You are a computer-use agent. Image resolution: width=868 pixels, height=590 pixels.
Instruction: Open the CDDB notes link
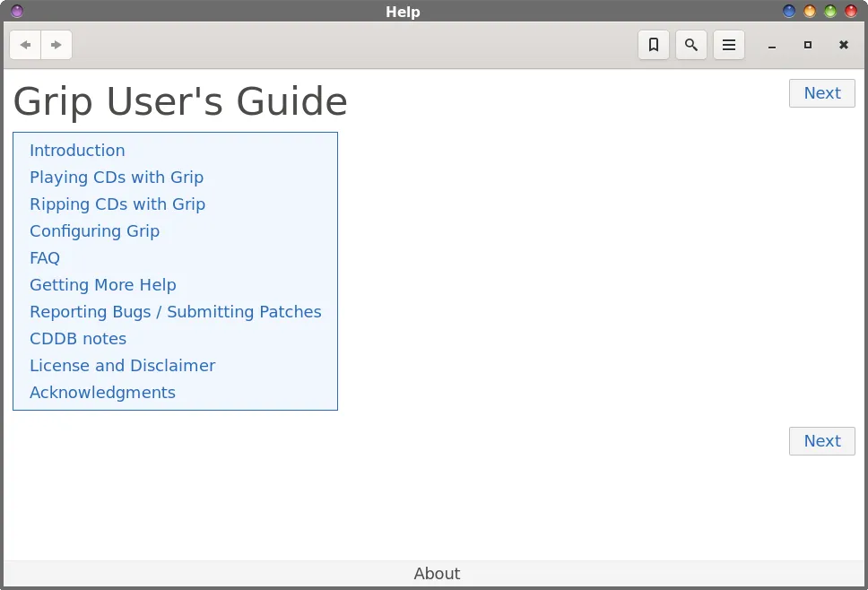coord(78,339)
